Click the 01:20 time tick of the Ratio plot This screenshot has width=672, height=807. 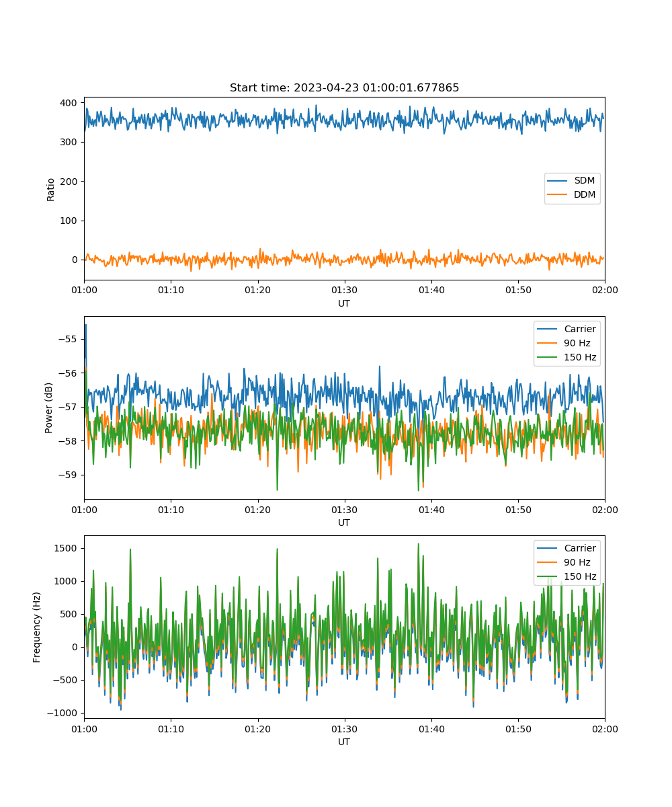[257, 290]
